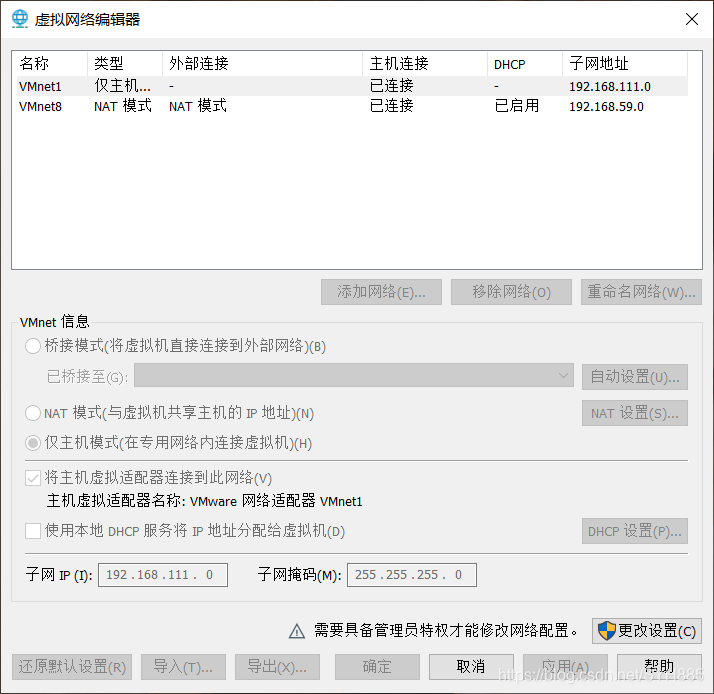The width and height of the screenshot is (714, 694).
Task: Close the 虚拟网络编辑器 window
Action: [x=692, y=19]
